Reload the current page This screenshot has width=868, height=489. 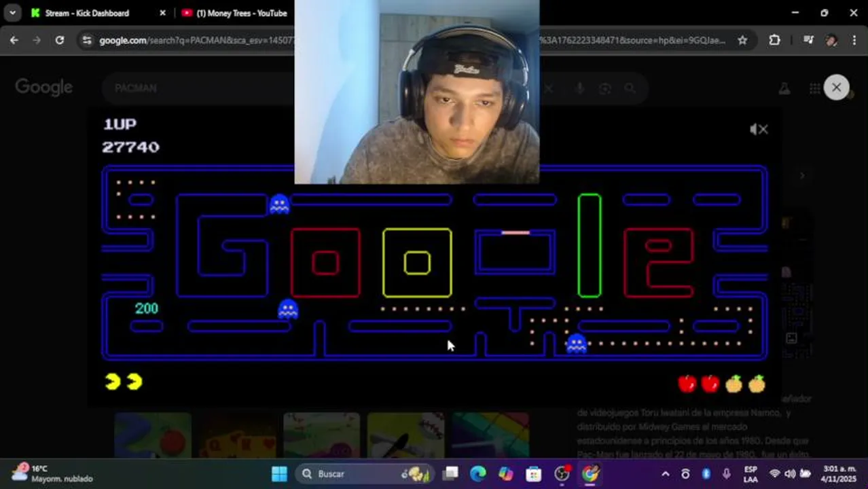coord(60,40)
